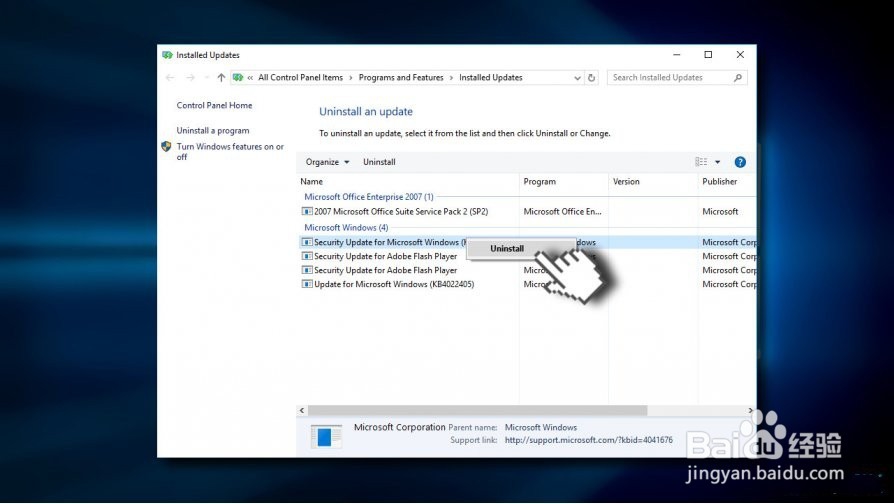Click the shield icon beside Windows features
Image resolution: width=894 pixels, height=504 pixels.
click(166, 147)
